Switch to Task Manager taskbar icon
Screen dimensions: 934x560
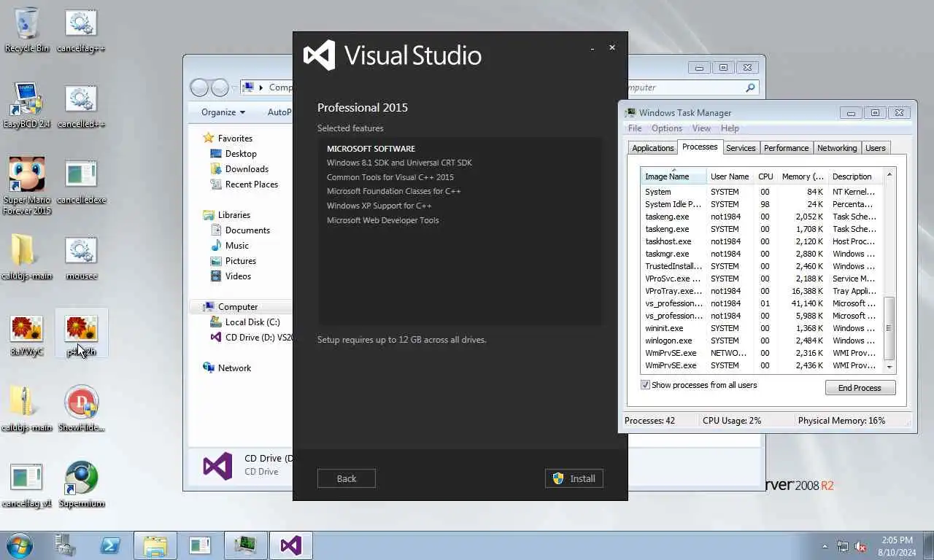[246, 545]
